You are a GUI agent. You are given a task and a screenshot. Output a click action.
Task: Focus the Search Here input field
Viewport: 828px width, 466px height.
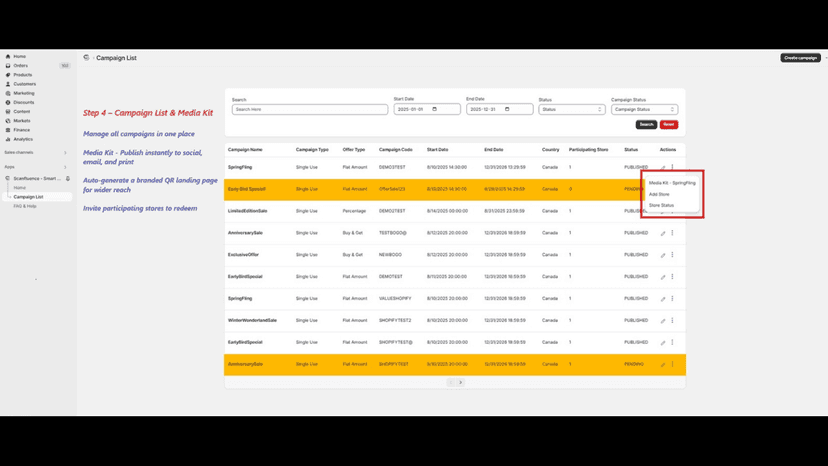(x=310, y=109)
